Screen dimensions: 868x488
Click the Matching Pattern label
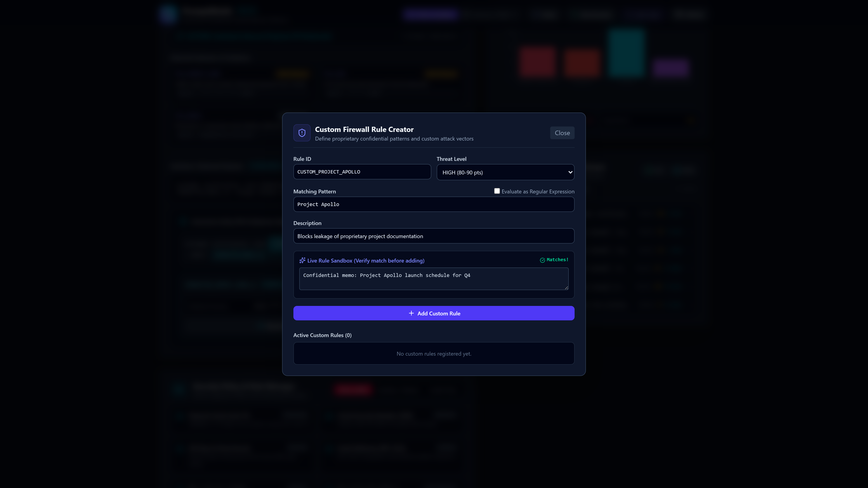pos(314,191)
